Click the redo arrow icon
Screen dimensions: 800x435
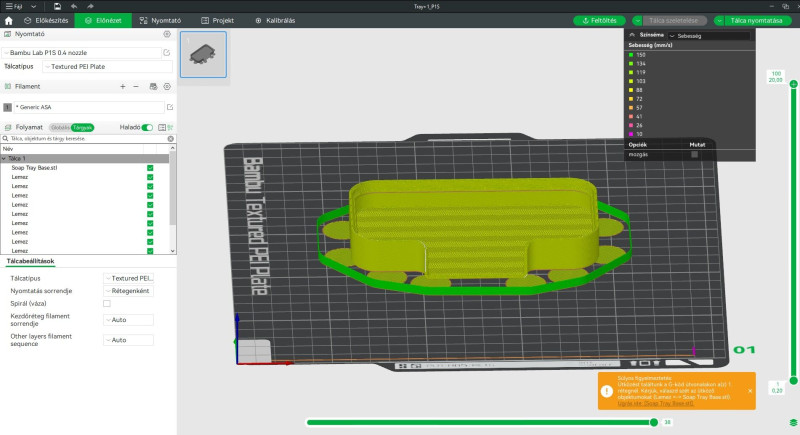point(90,6)
